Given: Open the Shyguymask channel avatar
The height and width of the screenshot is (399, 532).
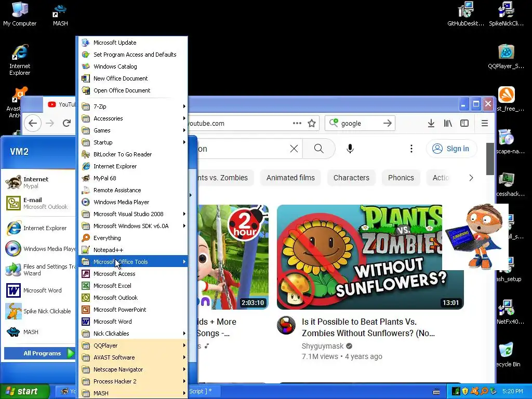Looking at the screenshot, I should [x=286, y=325].
